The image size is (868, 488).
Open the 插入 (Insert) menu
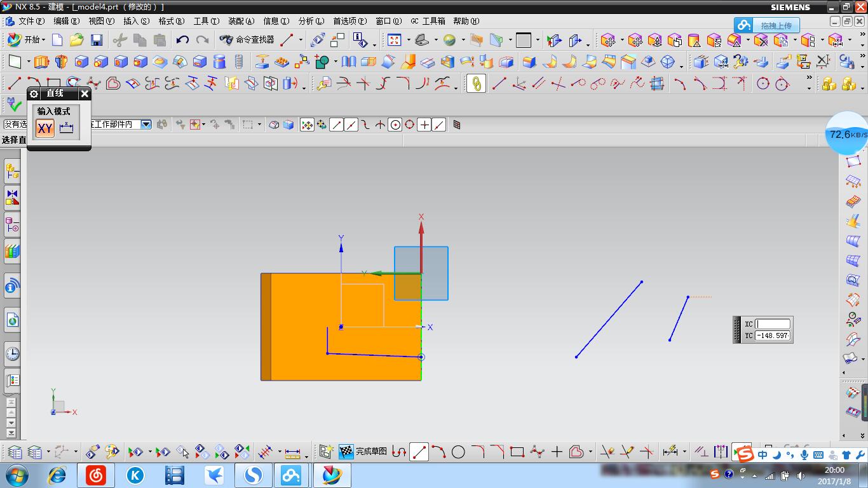[x=136, y=21]
